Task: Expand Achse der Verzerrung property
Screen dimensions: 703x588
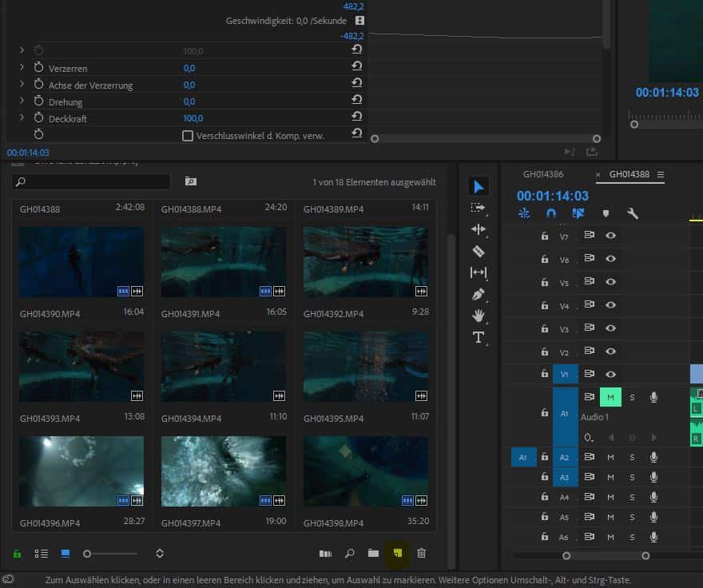Action: point(22,83)
